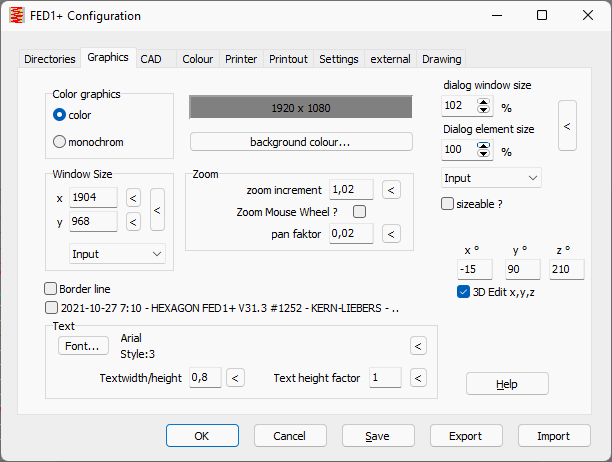Click the '<' button beside Window Size x

133,198
